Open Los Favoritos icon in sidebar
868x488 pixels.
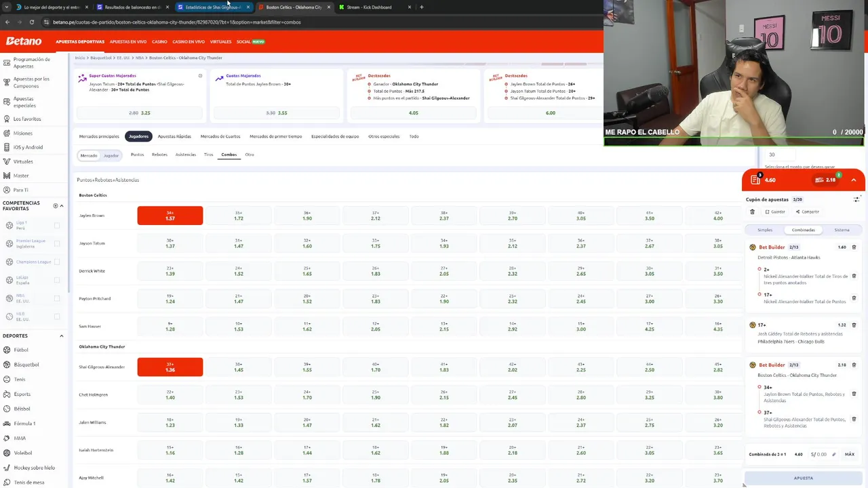point(6,119)
